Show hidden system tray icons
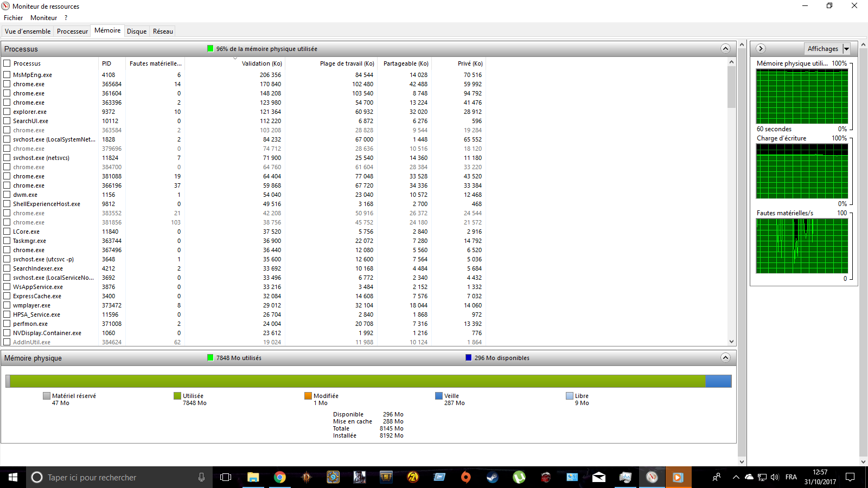 736,477
